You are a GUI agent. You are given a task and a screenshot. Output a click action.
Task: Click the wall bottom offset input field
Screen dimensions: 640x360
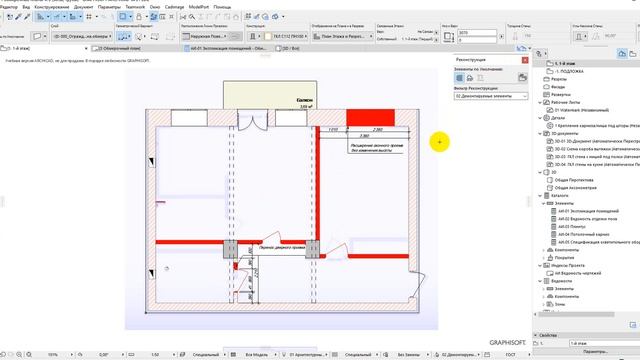click(x=477, y=40)
